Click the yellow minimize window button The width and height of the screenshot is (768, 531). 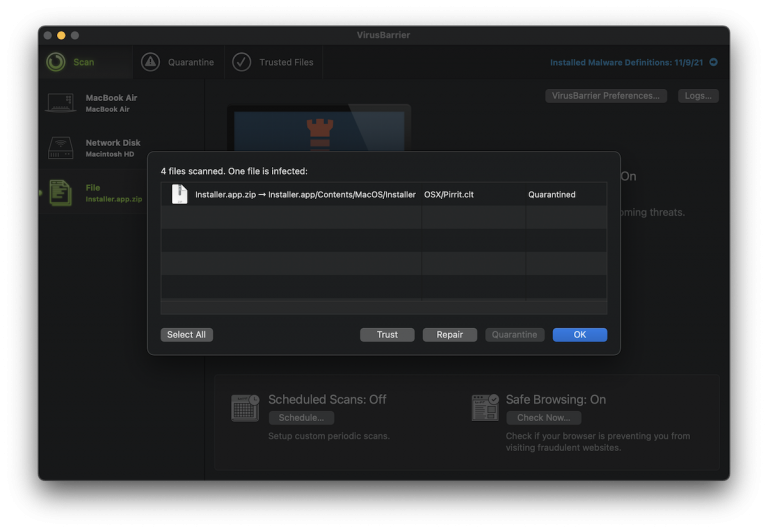tap(61, 35)
